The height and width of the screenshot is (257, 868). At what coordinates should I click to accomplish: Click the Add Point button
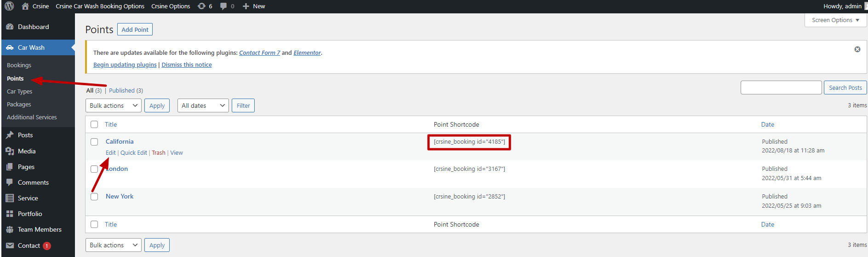pyautogui.click(x=135, y=29)
